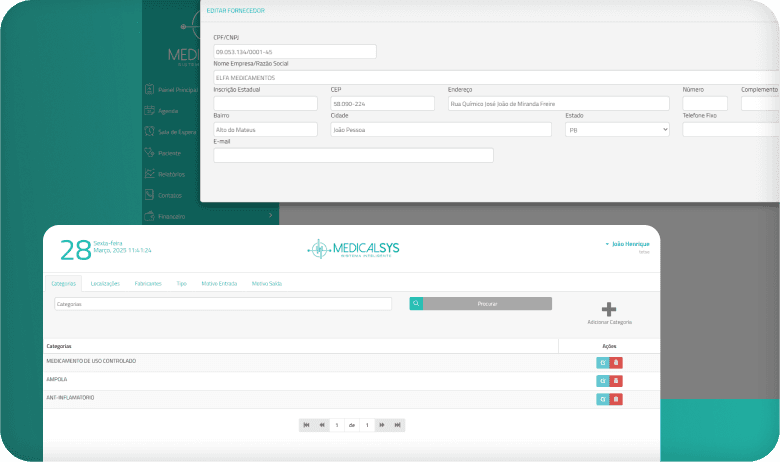Screen dimensions: 780x462
Task: Go to previous page of categories
Action: click(322, 425)
